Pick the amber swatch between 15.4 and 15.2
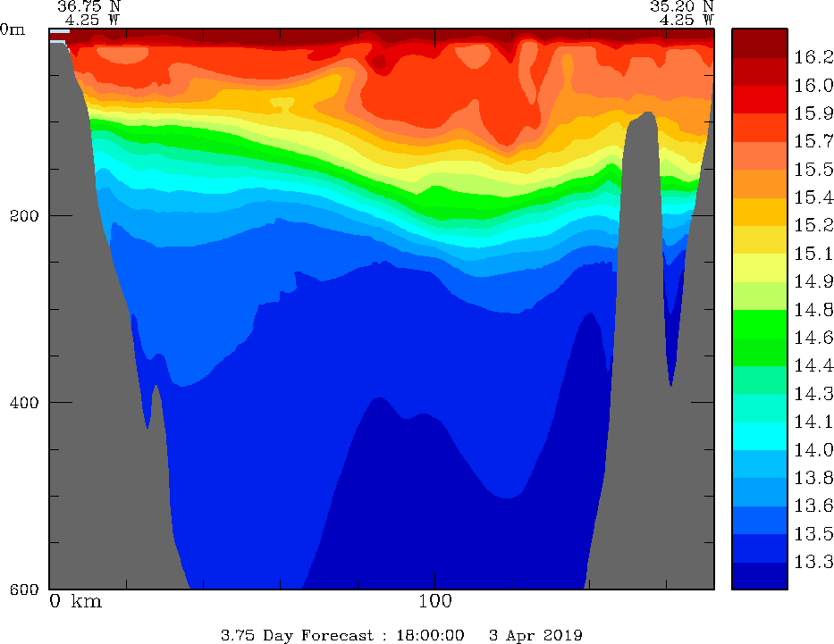Image resolution: width=834 pixels, height=644 pixels. pyautogui.click(x=759, y=212)
